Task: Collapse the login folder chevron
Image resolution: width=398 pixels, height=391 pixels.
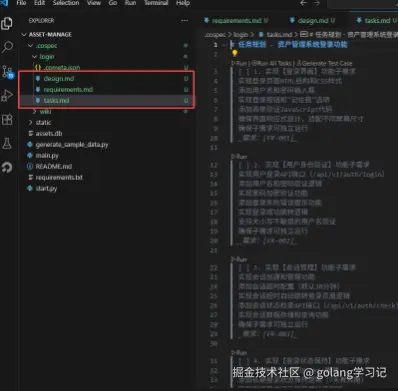Action: click(x=34, y=57)
